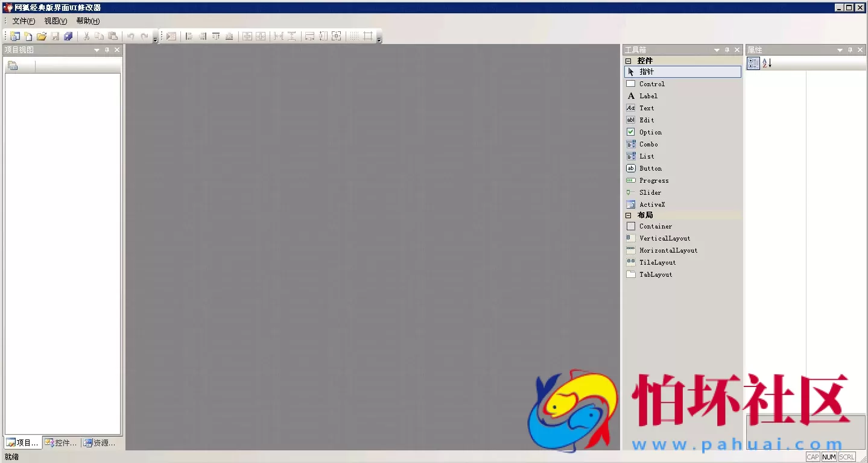The height and width of the screenshot is (463, 868).
Task: Select the Option checkbox control tool
Action: pos(650,132)
